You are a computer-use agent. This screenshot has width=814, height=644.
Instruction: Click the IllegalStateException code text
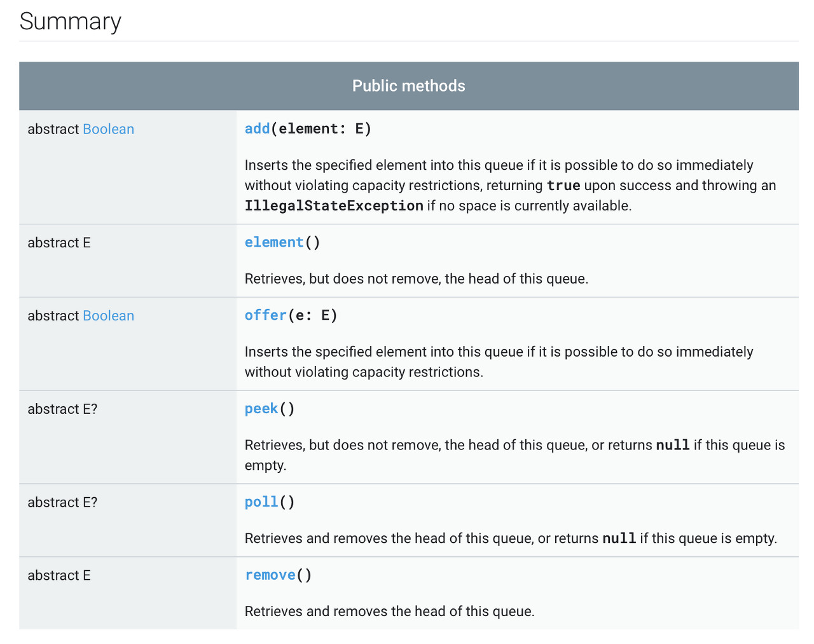[334, 206]
